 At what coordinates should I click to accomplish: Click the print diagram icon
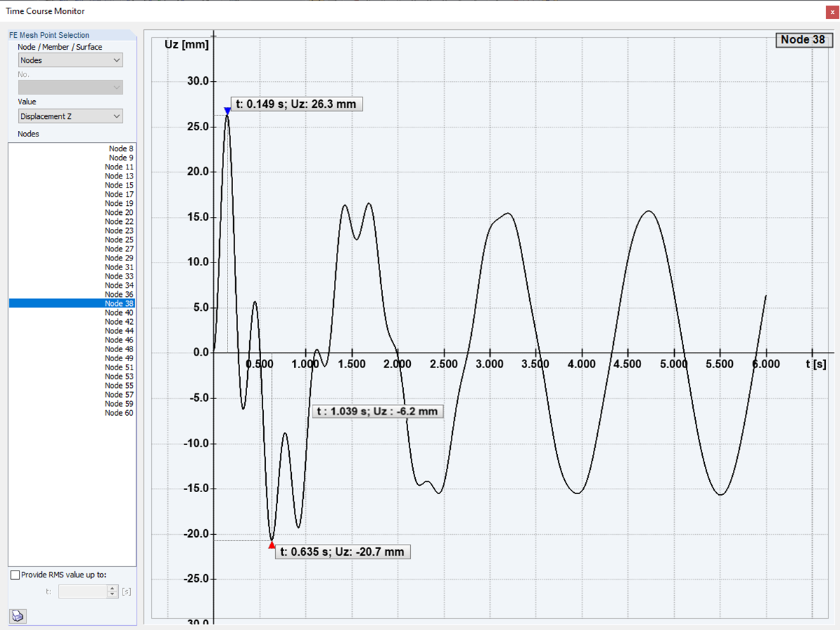tap(17, 616)
